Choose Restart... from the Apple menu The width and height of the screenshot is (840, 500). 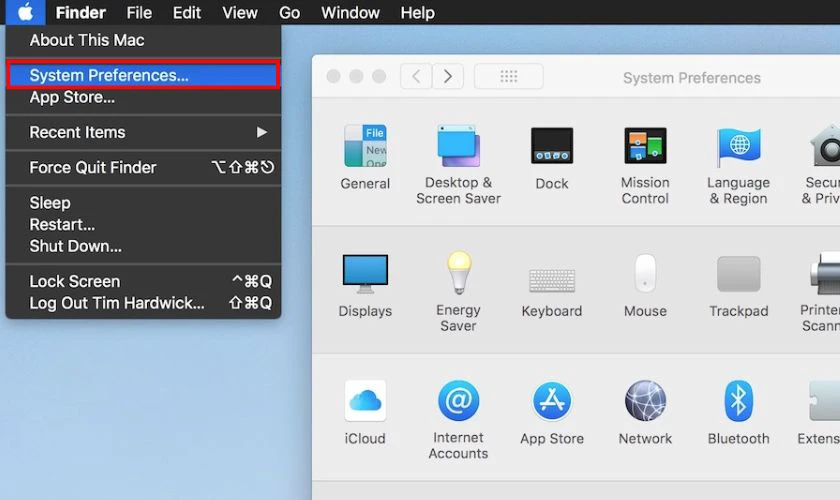click(143, 225)
